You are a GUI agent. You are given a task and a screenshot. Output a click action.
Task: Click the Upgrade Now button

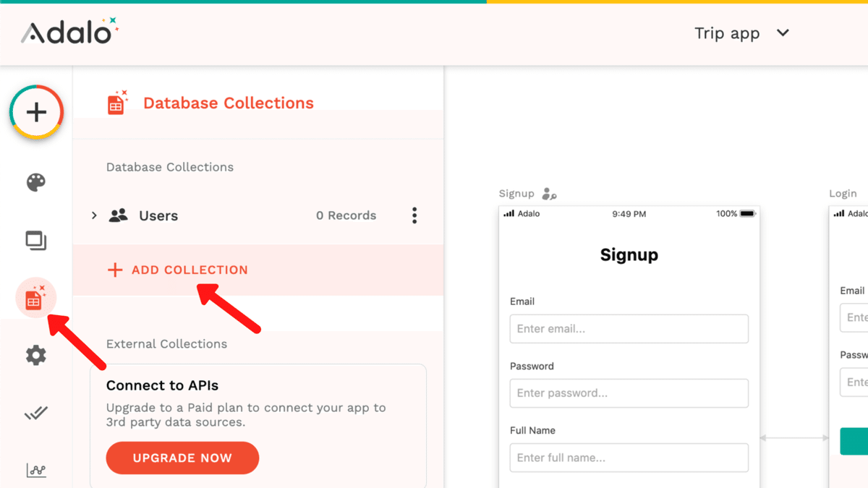coord(182,458)
